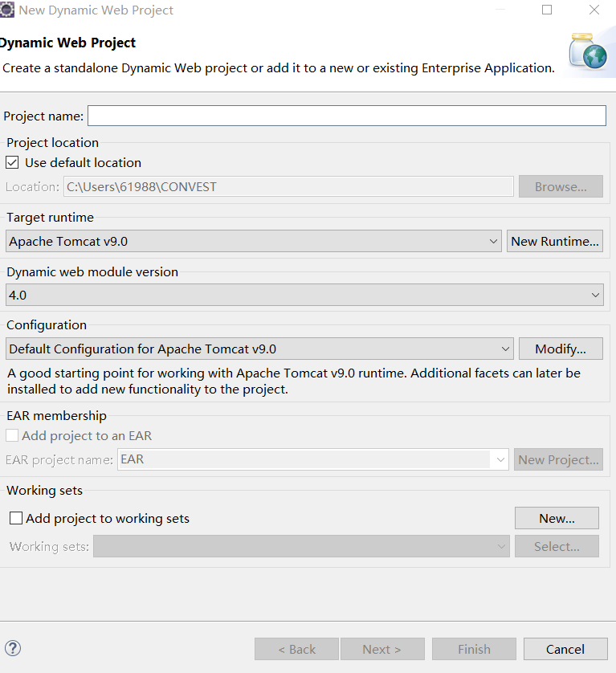Screen dimensions: 616x673
Task: Close the dialog with the X icon
Action: click(x=594, y=10)
